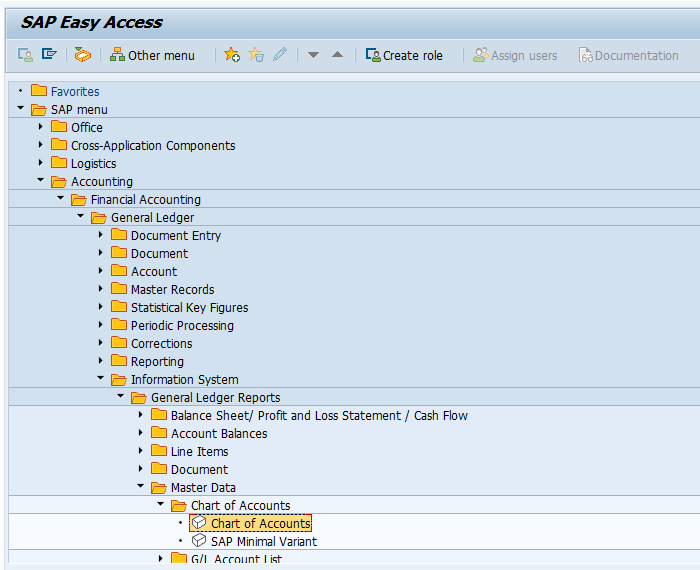Click Delete Favorites star icon

click(256, 55)
